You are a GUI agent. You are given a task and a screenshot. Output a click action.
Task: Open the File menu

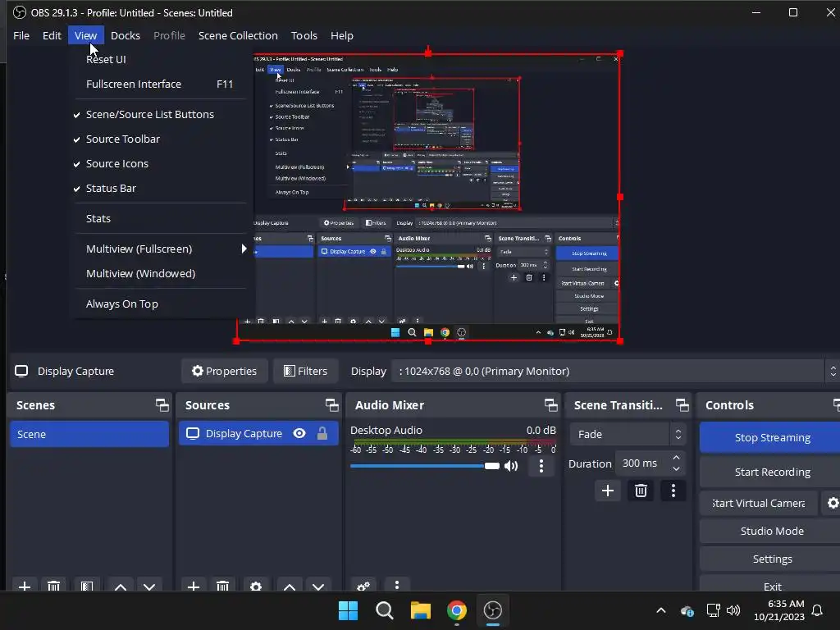21,35
